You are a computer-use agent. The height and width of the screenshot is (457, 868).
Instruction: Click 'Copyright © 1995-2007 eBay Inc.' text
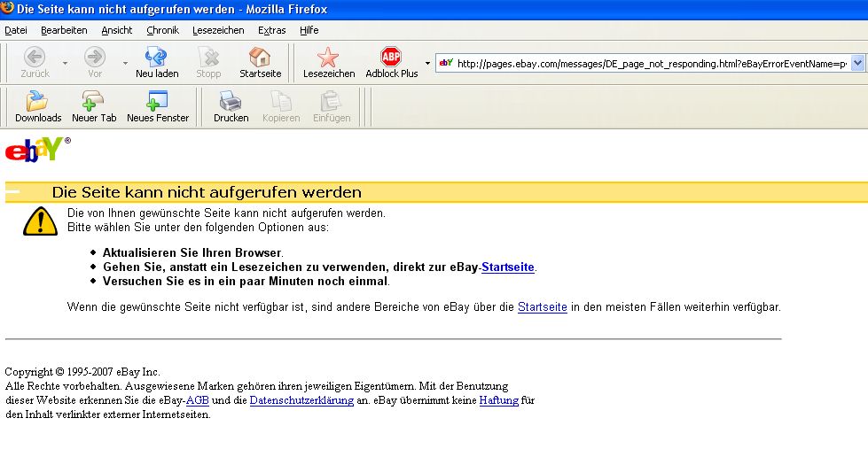pyautogui.click(x=82, y=372)
